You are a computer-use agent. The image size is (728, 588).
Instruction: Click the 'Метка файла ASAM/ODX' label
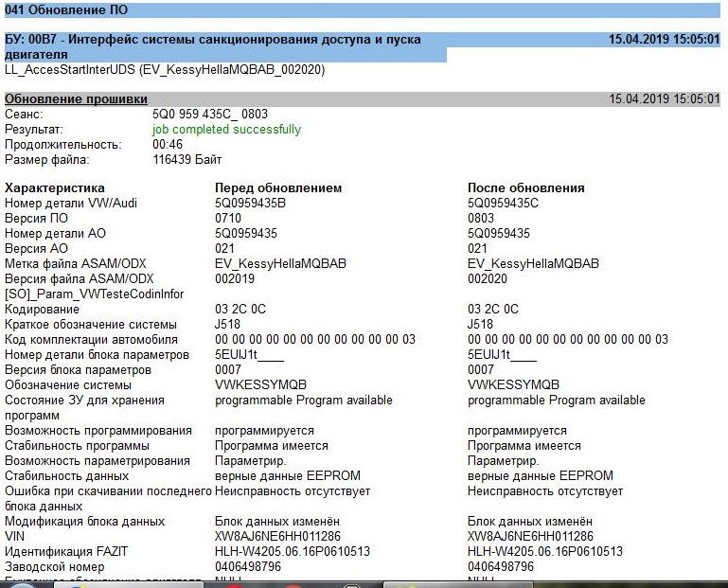(75, 264)
